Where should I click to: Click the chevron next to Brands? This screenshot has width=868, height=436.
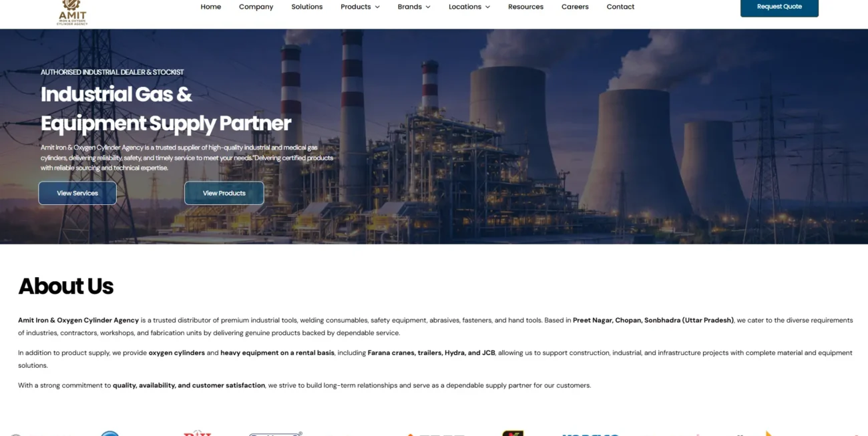pos(427,7)
